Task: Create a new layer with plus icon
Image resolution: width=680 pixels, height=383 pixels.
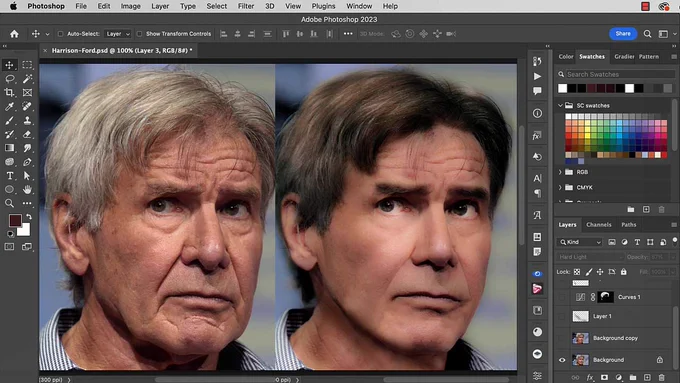Action: [x=647, y=377]
